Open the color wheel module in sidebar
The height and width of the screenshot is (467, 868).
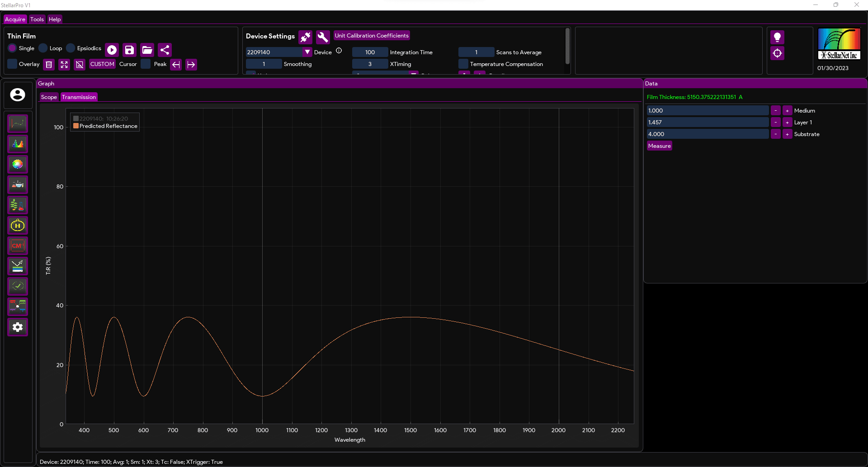click(18, 164)
